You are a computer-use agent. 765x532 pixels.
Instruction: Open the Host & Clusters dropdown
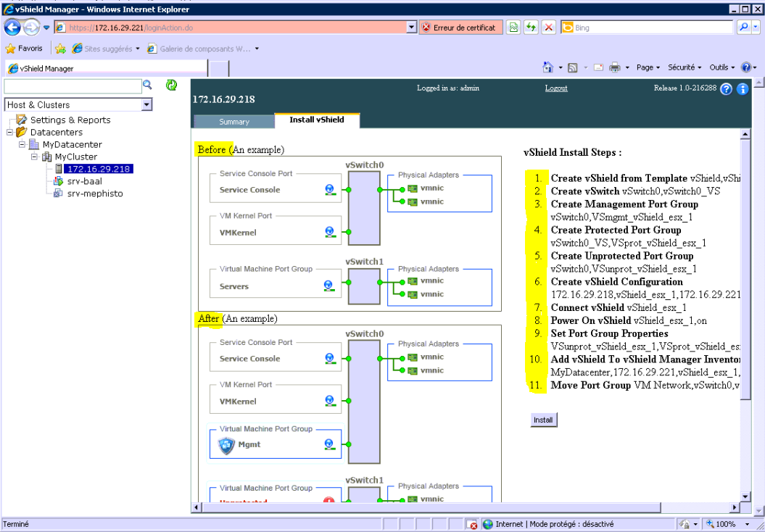147,105
